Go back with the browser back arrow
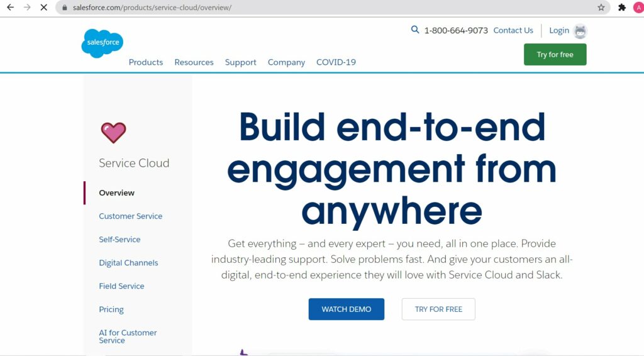 [10, 8]
